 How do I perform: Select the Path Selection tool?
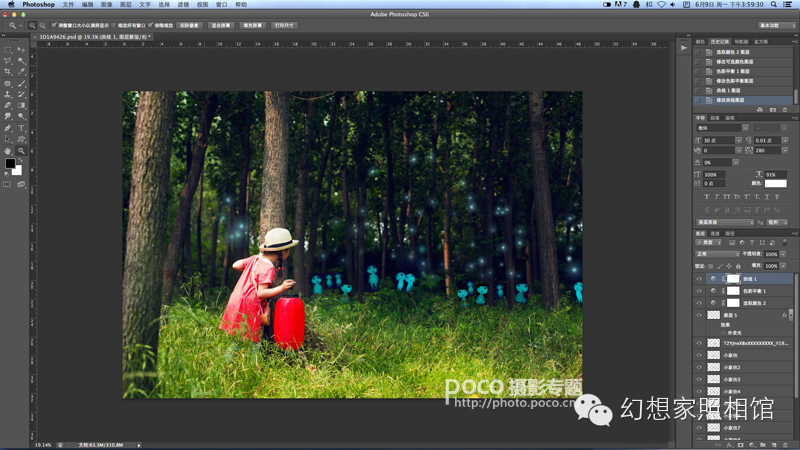point(8,139)
